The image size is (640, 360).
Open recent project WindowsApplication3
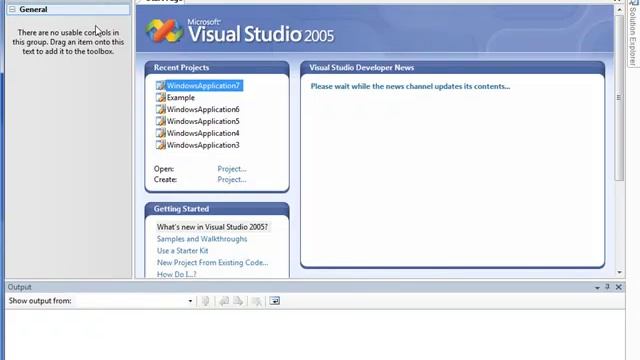[203, 145]
